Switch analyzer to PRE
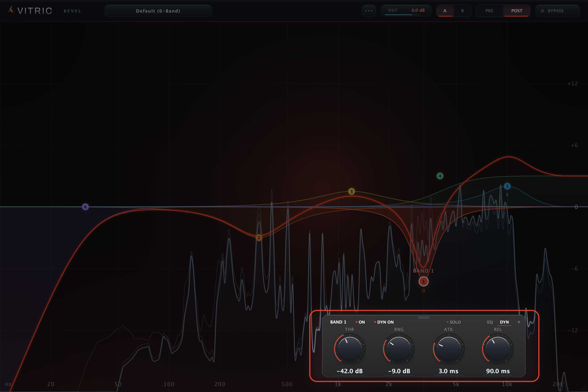588x392 pixels. (x=489, y=11)
